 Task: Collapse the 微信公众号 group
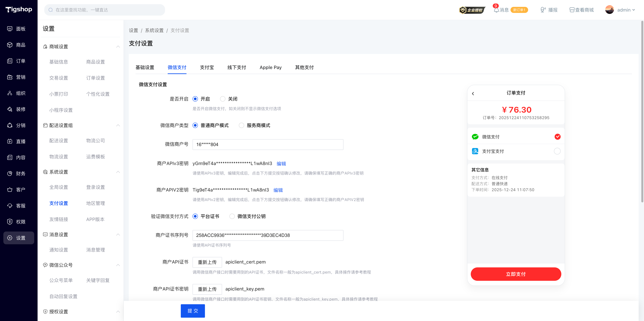118,265
